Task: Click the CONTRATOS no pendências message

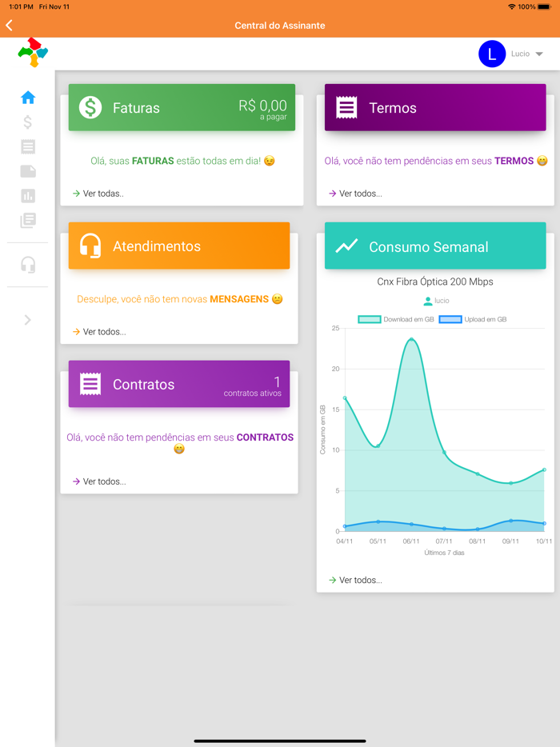Action: (180, 443)
